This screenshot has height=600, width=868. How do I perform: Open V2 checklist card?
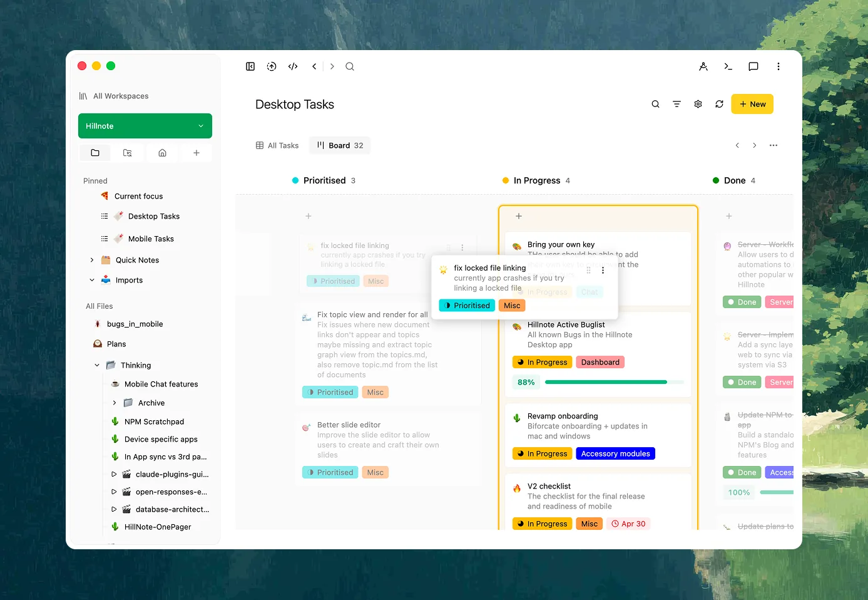pyautogui.click(x=598, y=502)
